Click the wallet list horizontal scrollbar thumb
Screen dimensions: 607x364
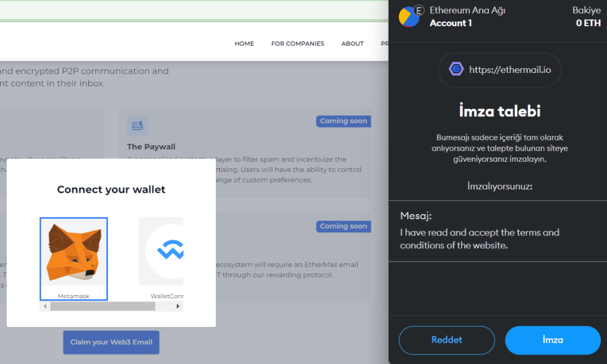102,306
